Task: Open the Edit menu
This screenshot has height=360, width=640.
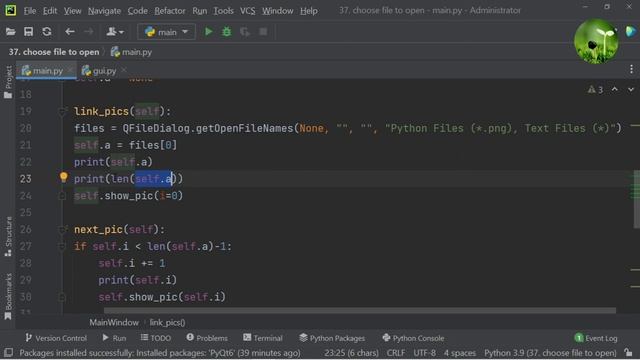Action: click(x=50, y=11)
